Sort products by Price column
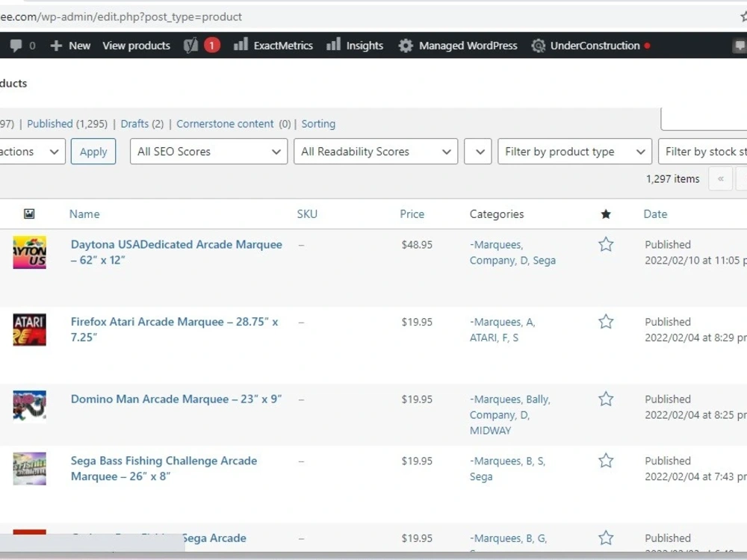747x560 pixels. pyautogui.click(x=412, y=214)
